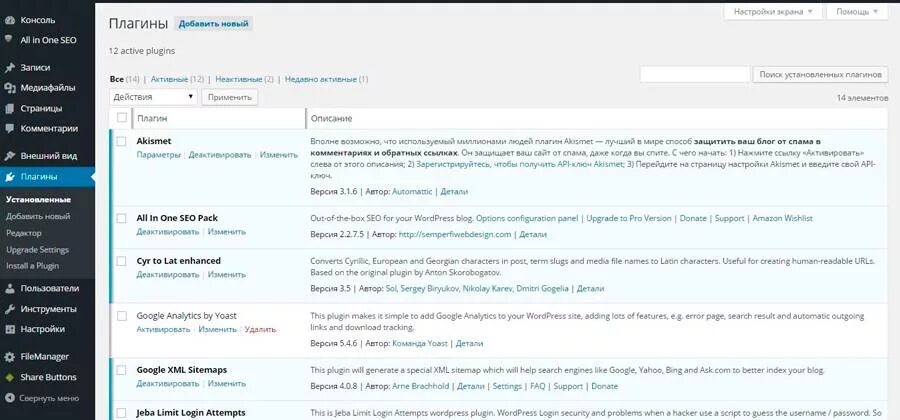Viewport: 900px width, 420px height.
Task: Select Установленные submenu item
Action: point(38,200)
